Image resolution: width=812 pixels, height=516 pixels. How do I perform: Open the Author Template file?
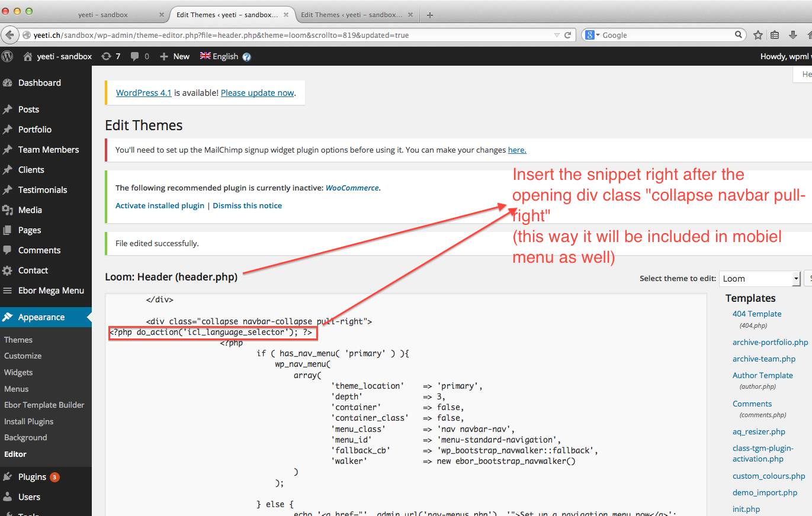pyautogui.click(x=763, y=376)
